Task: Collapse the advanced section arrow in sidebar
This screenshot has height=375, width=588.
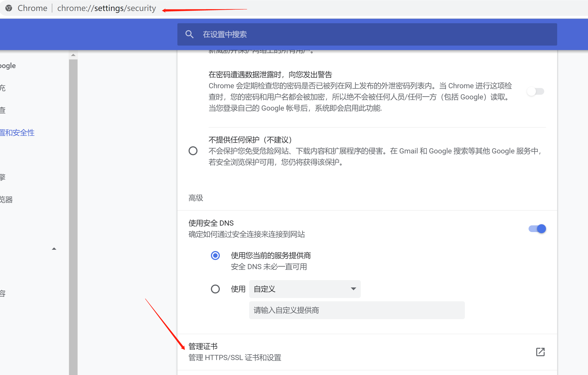Action: pos(54,249)
